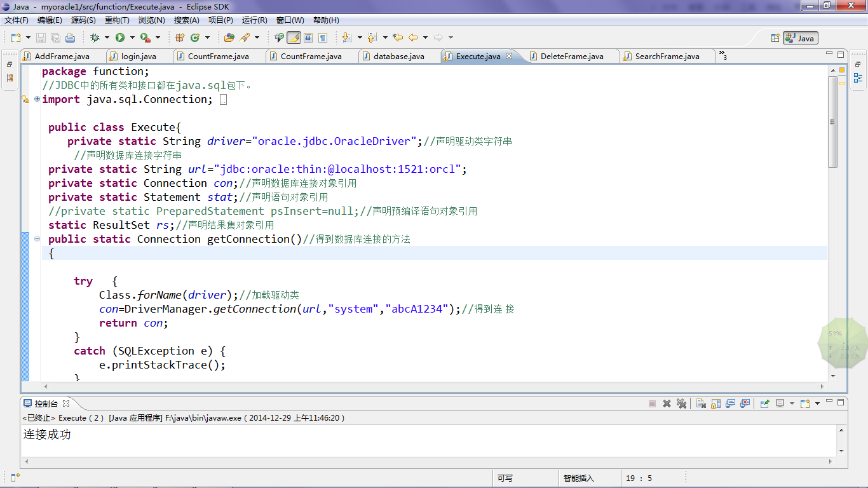Click the Open Type toolbar icon
868x488 pixels.
point(229,37)
